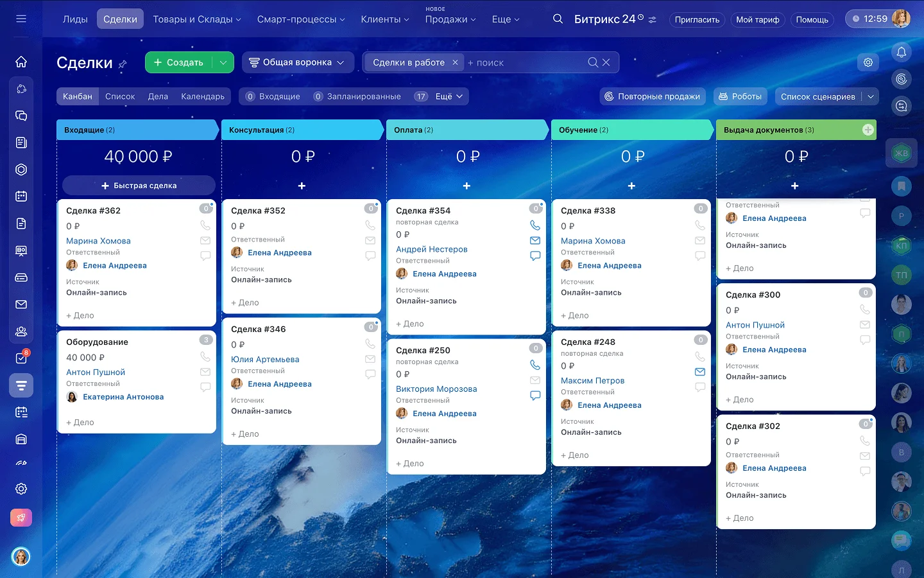Open the Ещё counters dropdown with badge 17
924x578 pixels.
(438, 96)
